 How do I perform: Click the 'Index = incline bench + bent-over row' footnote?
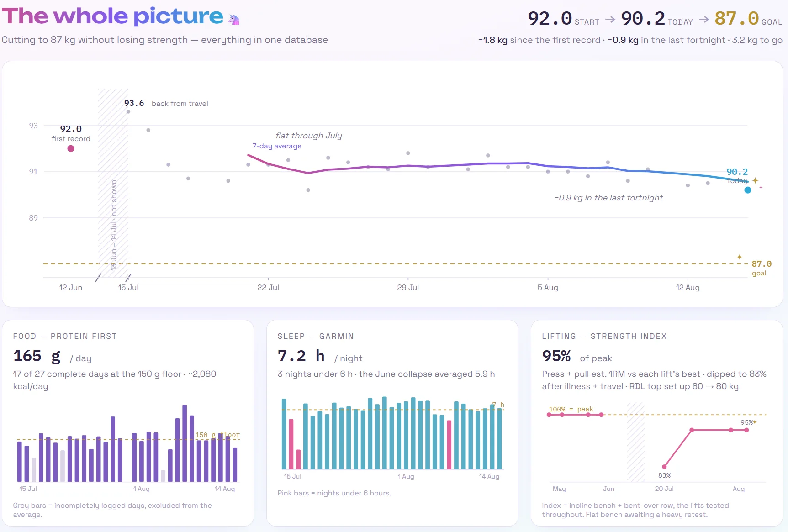coord(635,510)
